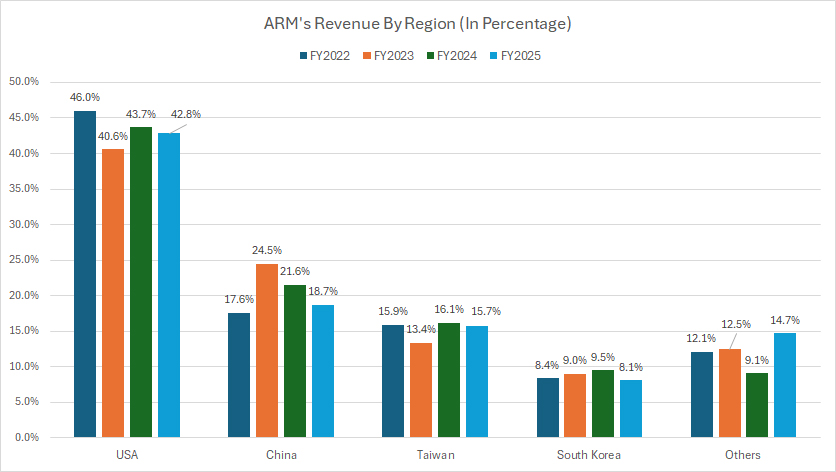The image size is (836, 472).
Task: Click the 46.0% data label
Action: click(85, 98)
